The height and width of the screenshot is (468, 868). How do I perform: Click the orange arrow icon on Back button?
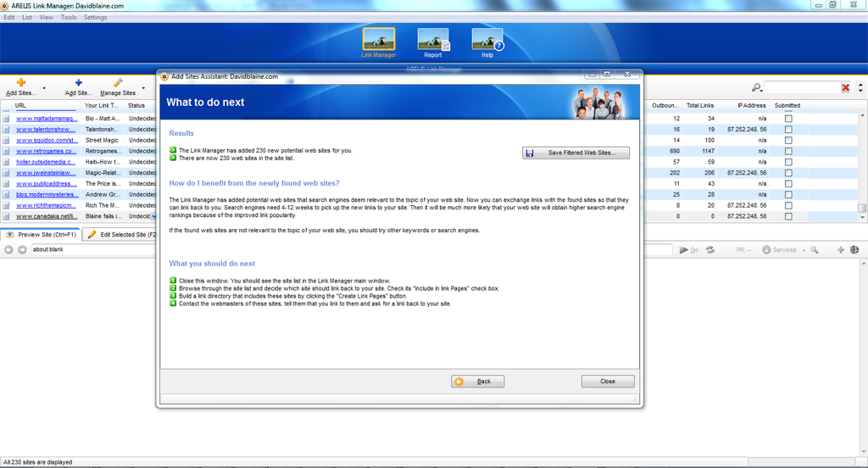pos(459,382)
